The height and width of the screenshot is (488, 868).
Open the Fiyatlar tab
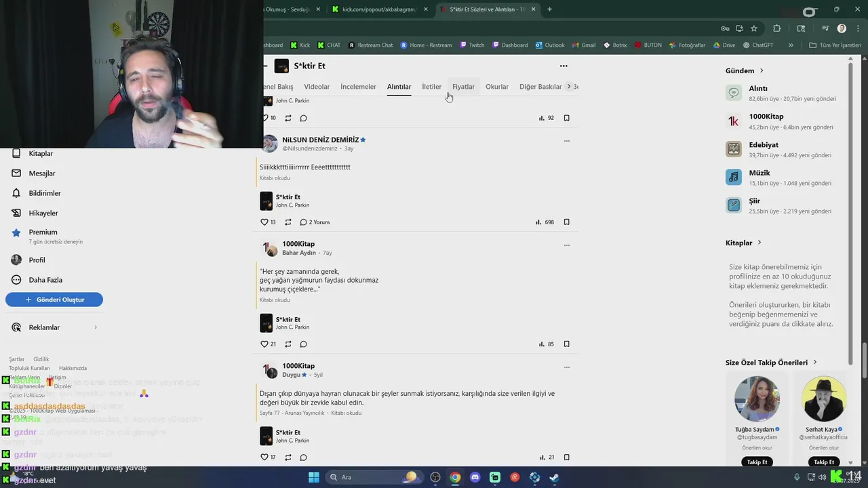(x=463, y=87)
